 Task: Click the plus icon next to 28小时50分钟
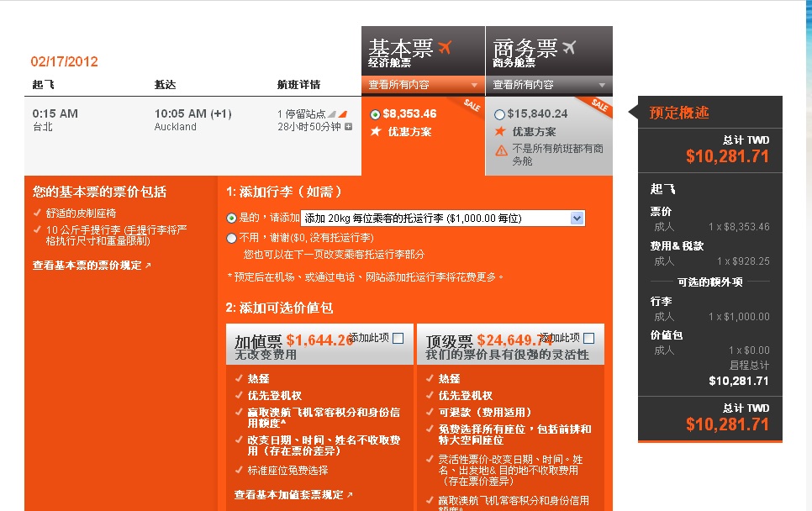click(x=349, y=127)
